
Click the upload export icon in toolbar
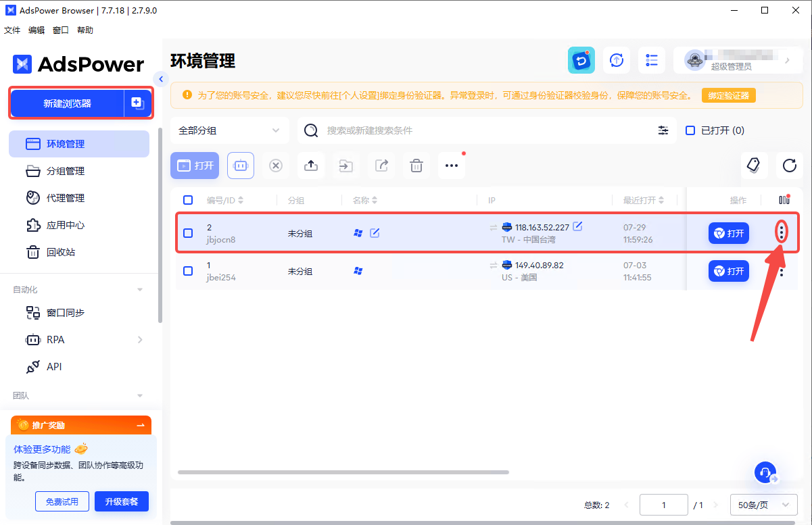coord(311,166)
